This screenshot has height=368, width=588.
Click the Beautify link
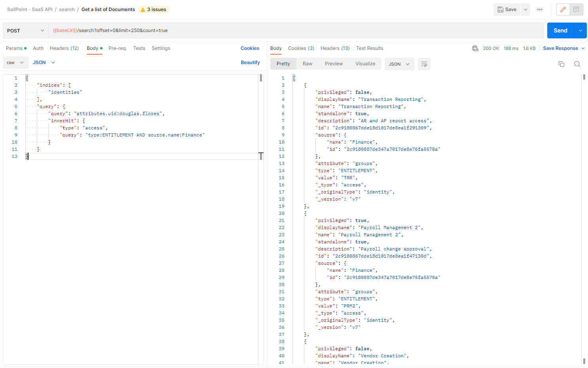(250, 62)
